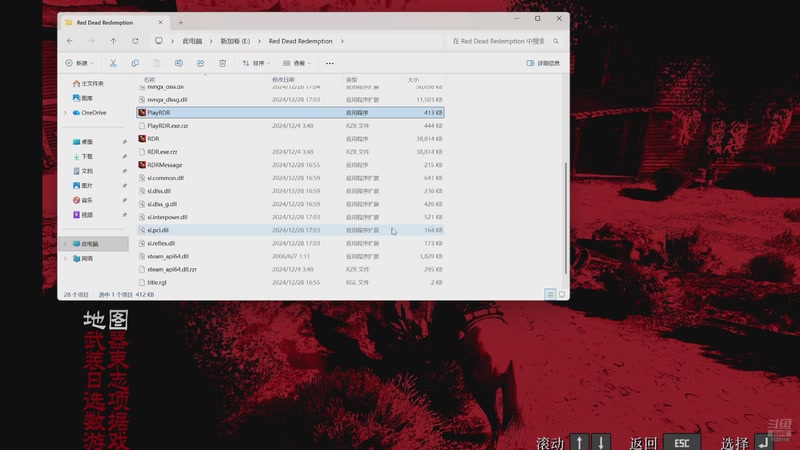Open Downloads (下载) quick access folder
This screenshot has height=450, width=800.
tap(83, 157)
